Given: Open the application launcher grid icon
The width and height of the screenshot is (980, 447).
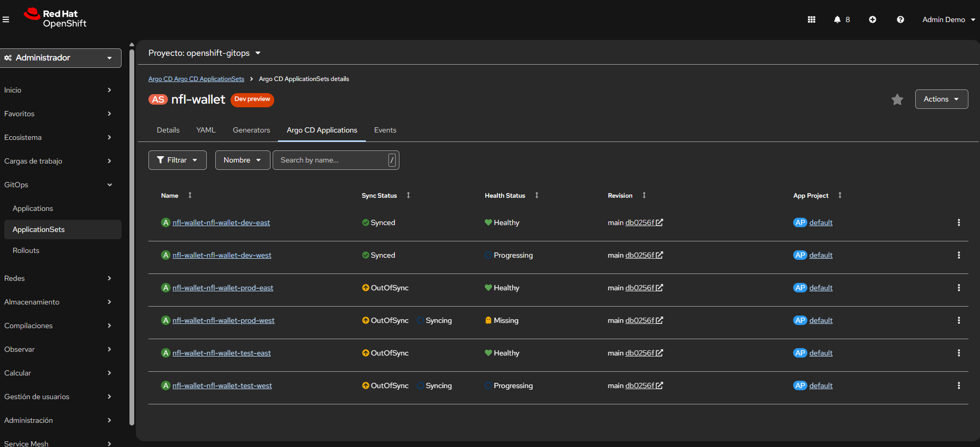Looking at the screenshot, I should [x=811, y=19].
